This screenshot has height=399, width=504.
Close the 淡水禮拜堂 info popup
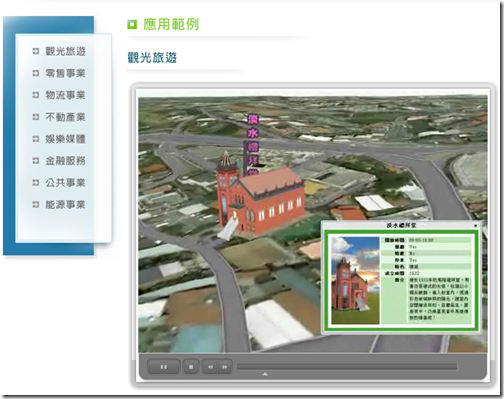tap(475, 226)
